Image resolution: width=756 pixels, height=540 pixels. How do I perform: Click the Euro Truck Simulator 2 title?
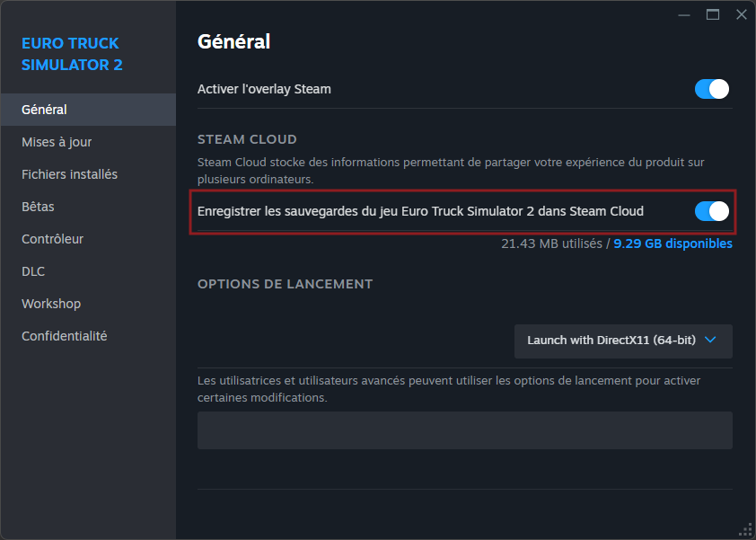pyautogui.click(x=72, y=54)
